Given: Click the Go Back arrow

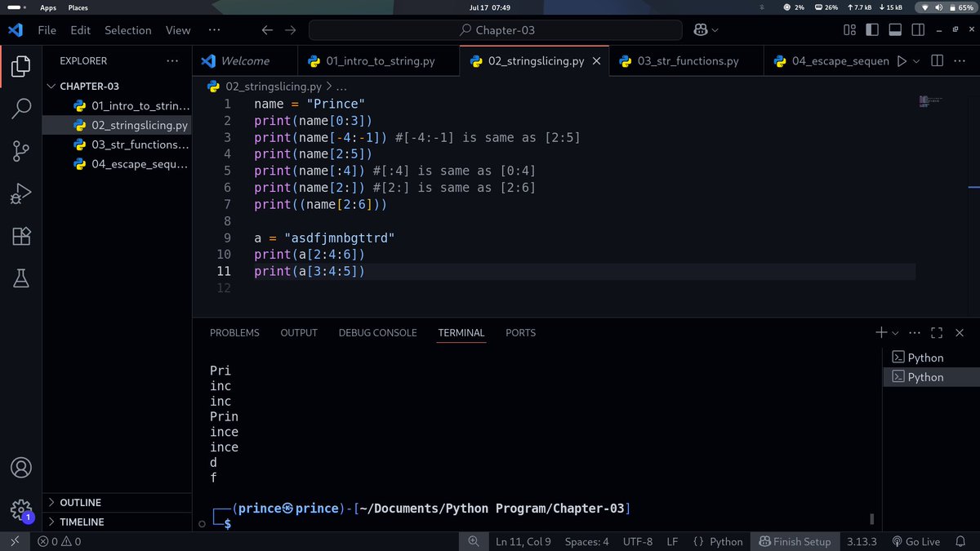Looking at the screenshot, I should pyautogui.click(x=267, y=30).
